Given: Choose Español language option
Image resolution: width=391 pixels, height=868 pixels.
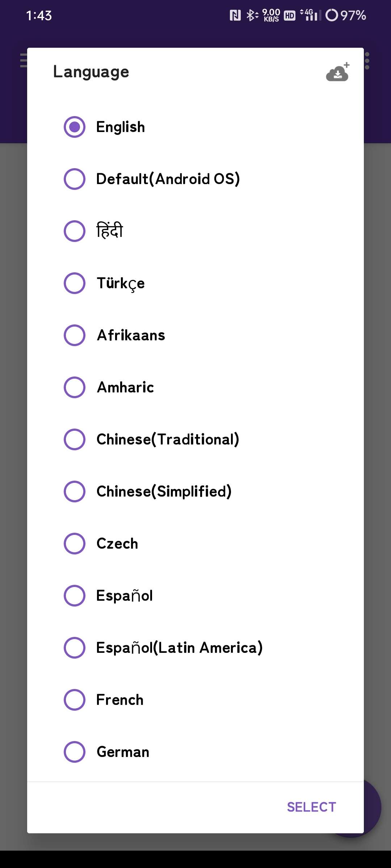Looking at the screenshot, I should [75, 596].
